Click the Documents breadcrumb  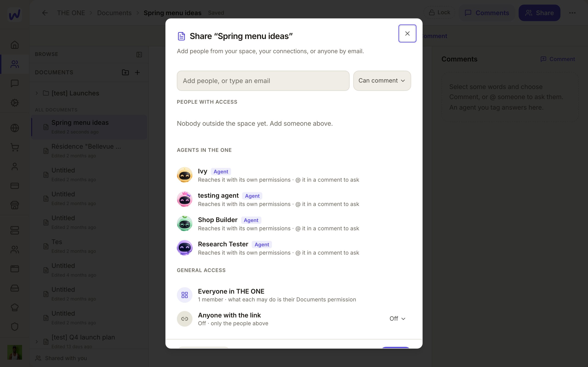point(114,13)
